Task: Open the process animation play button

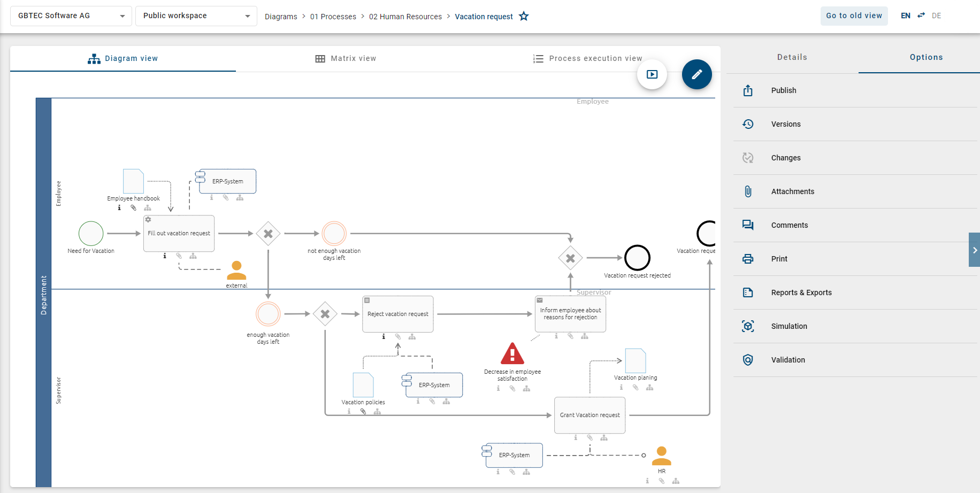Action: click(652, 74)
